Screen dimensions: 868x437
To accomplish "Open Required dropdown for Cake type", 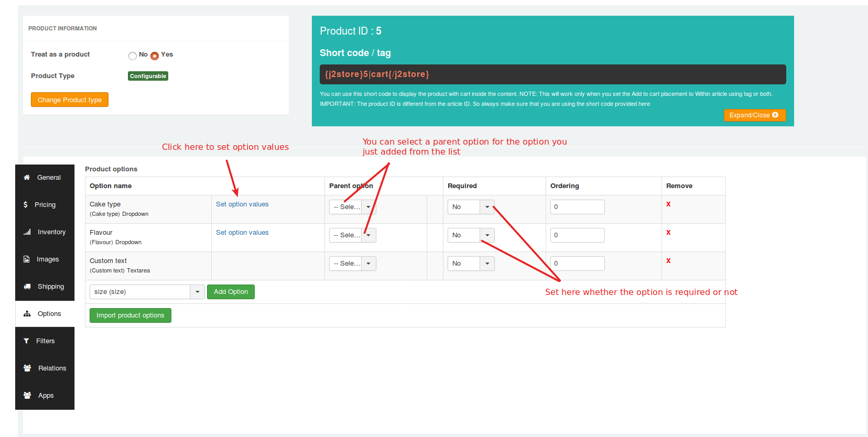I will click(x=487, y=207).
